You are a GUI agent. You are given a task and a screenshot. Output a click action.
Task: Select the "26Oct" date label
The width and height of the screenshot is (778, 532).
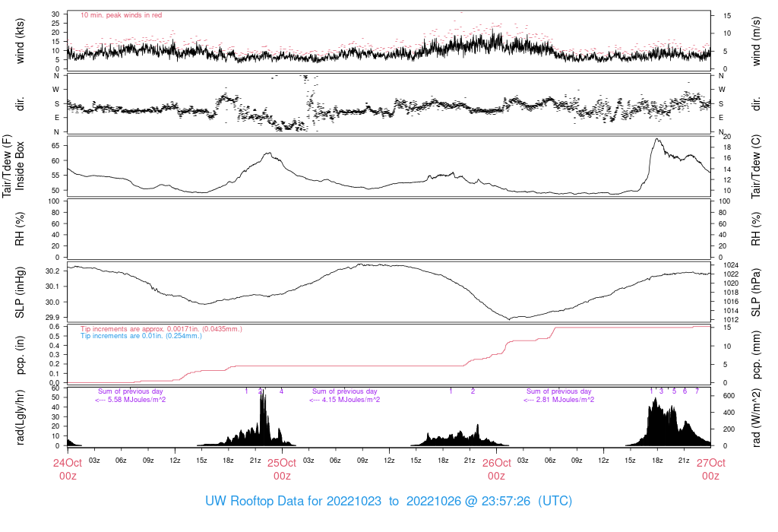point(497,463)
